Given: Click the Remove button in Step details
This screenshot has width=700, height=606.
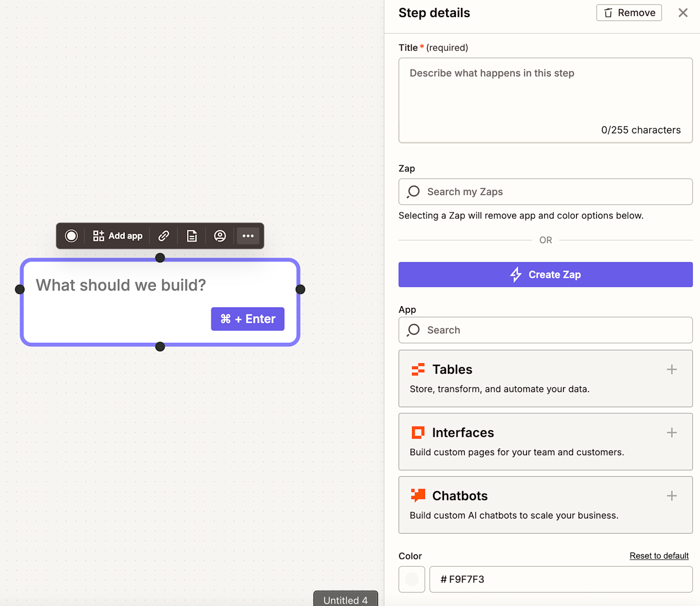Looking at the screenshot, I should click(629, 12).
